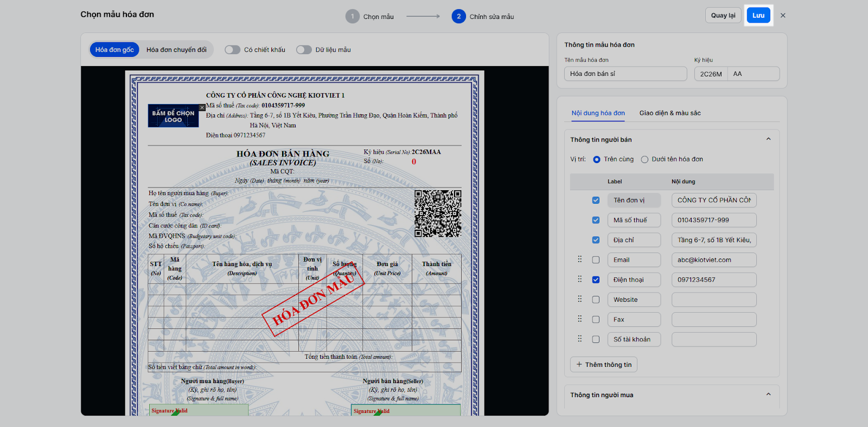Viewport: 868px width, 427px height.
Task: Click the logo placeholder to choose logo
Action: pyautogui.click(x=173, y=117)
